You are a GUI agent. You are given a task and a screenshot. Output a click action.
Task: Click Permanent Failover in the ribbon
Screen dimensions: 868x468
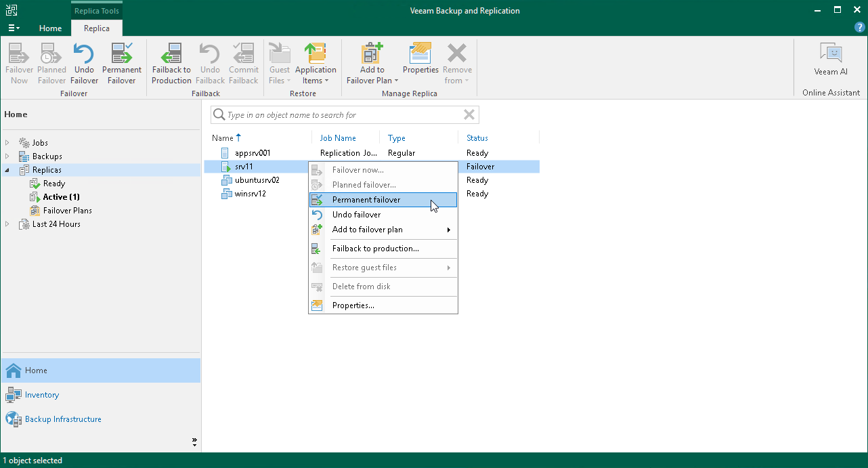(x=122, y=64)
